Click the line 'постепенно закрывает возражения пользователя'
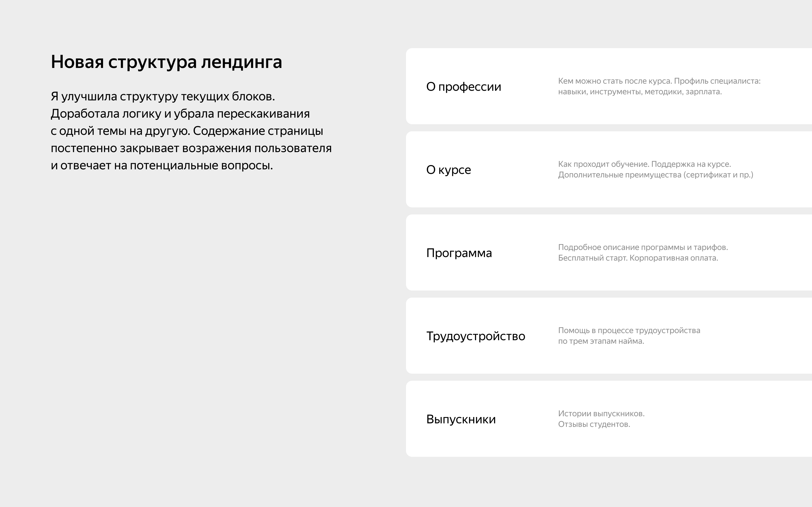 coord(191,148)
